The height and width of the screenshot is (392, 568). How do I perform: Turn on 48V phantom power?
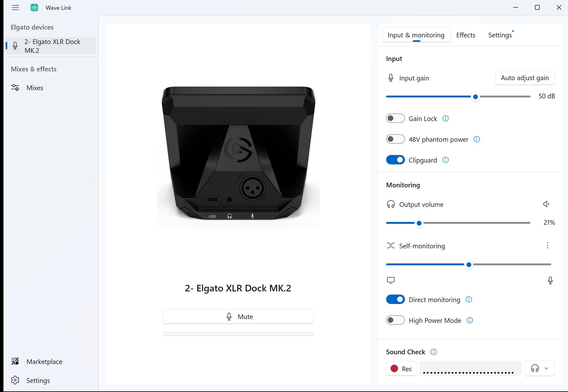tap(395, 139)
